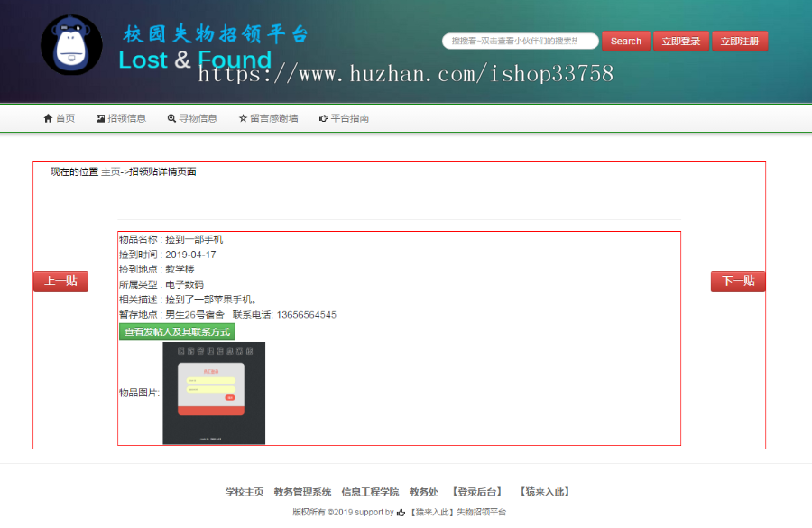Click the 立即注册 register button
This screenshot has width=812, height=528.
[x=742, y=41]
